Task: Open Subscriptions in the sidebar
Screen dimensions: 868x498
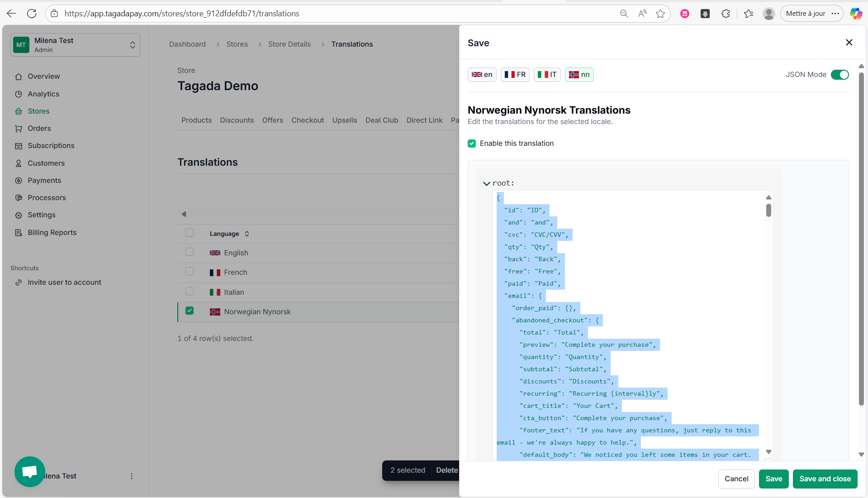Action: pyautogui.click(x=51, y=146)
